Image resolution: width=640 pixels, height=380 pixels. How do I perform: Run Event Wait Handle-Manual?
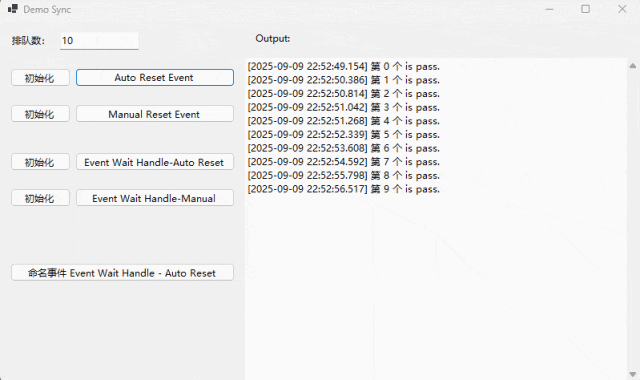[x=155, y=198]
